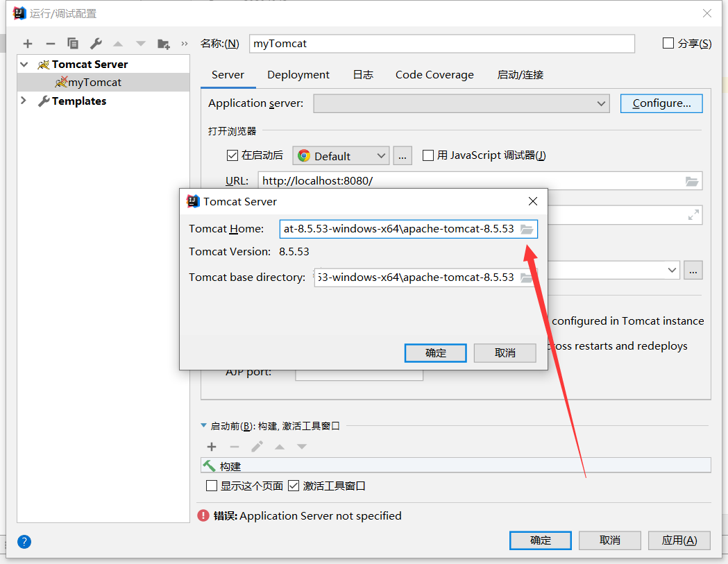
Task: Switch to the Server tab
Action: coord(228,75)
